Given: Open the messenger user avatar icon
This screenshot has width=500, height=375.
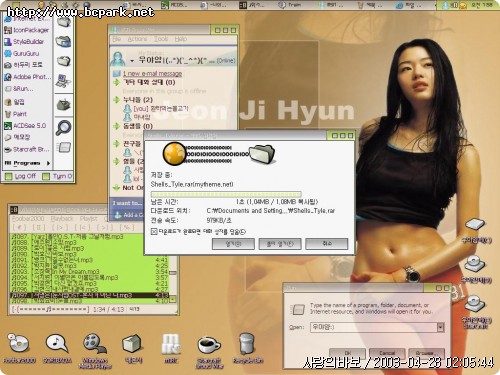Looking at the screenshot, I should [118, 59].
